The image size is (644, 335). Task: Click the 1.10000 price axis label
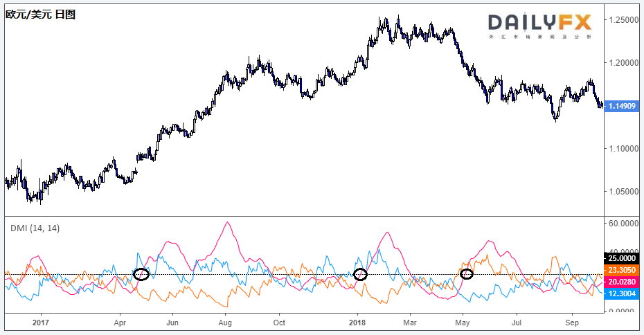coord(622,149)
